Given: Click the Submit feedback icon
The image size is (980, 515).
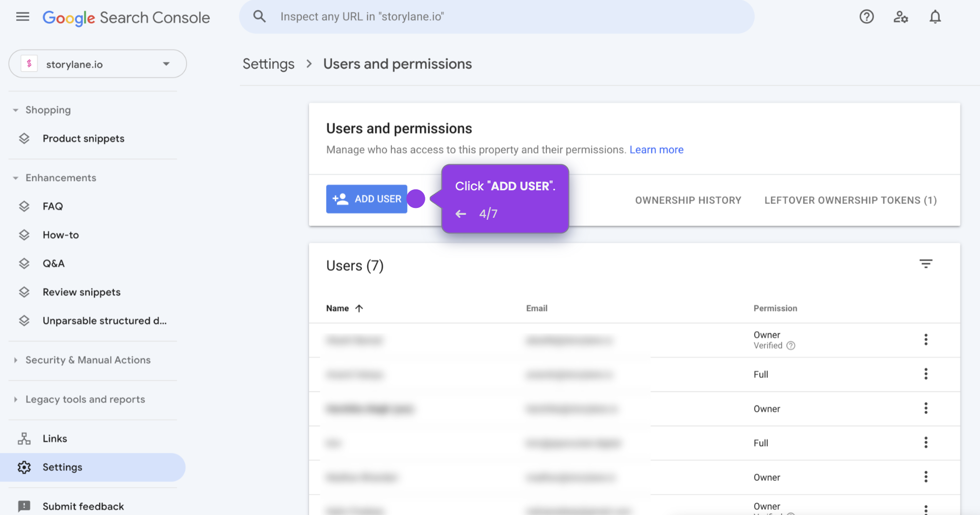Looking at the screenshot, I should (x=24, y=506).
